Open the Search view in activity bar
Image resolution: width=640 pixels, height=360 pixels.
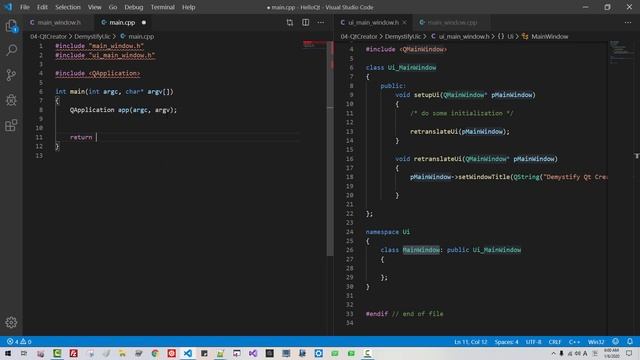tap(11, 50)
